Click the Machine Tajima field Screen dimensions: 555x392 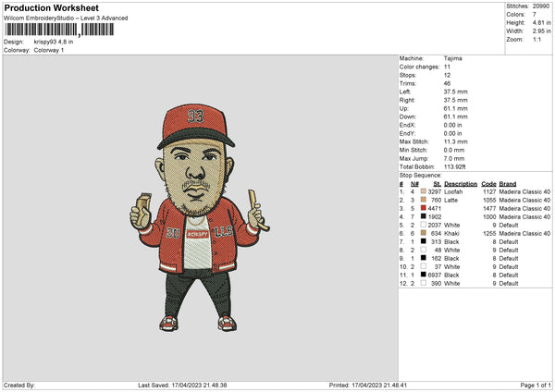(431, 58)
